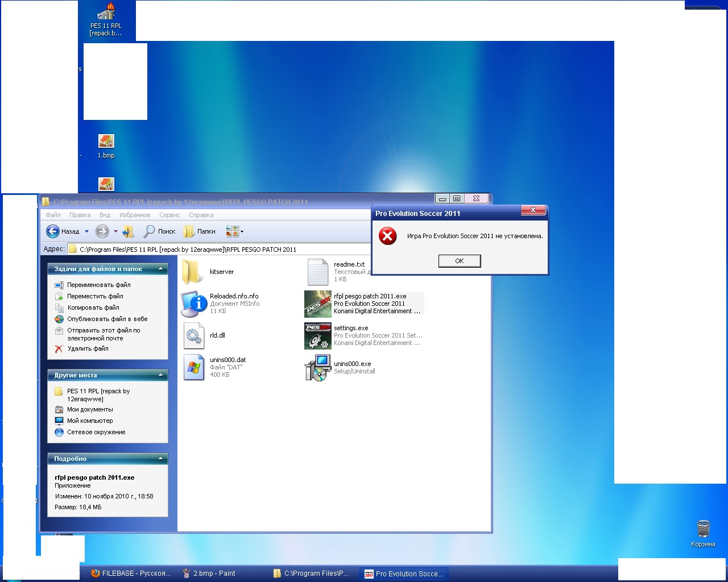Image resolution: width=728 pixels, height=582 pixels.
Task: Open the Поиск search pane
Action: pyautogui.click(x=160, y=231)
